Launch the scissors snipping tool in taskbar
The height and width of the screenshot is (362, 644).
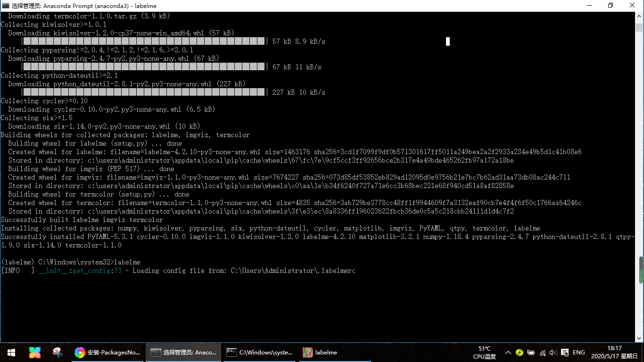(58, 353)
